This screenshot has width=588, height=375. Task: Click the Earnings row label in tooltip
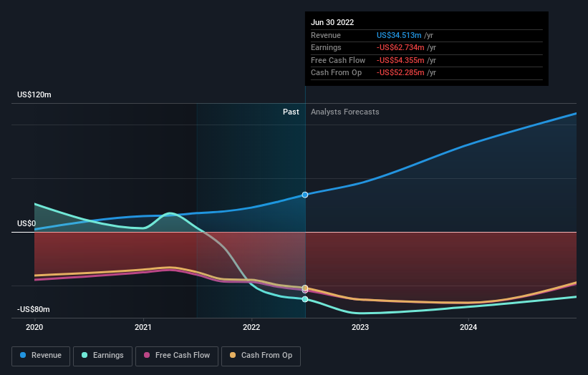point(327,47)
